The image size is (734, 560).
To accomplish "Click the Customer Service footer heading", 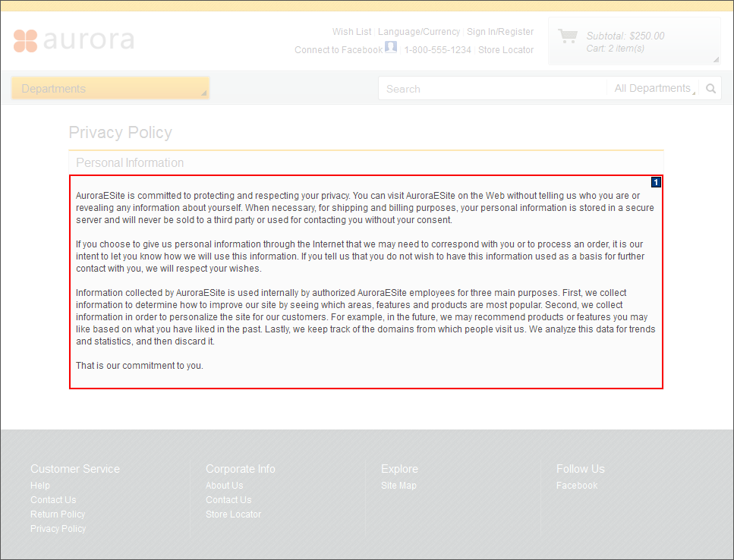I will (x=75, y=469).
